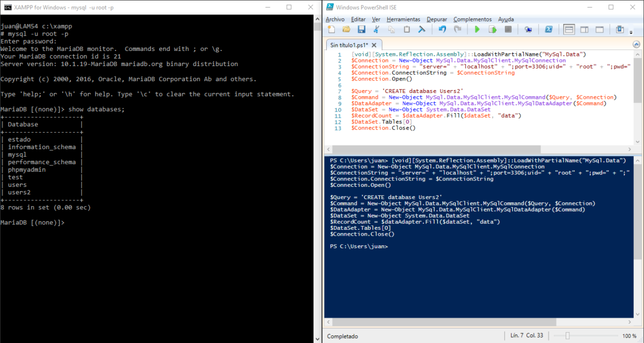Collapse the script pane with the chevron button

637,45
